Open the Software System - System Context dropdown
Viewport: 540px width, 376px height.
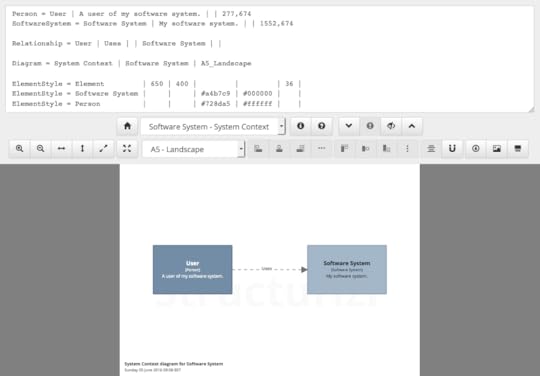click(x=213, y=127)
